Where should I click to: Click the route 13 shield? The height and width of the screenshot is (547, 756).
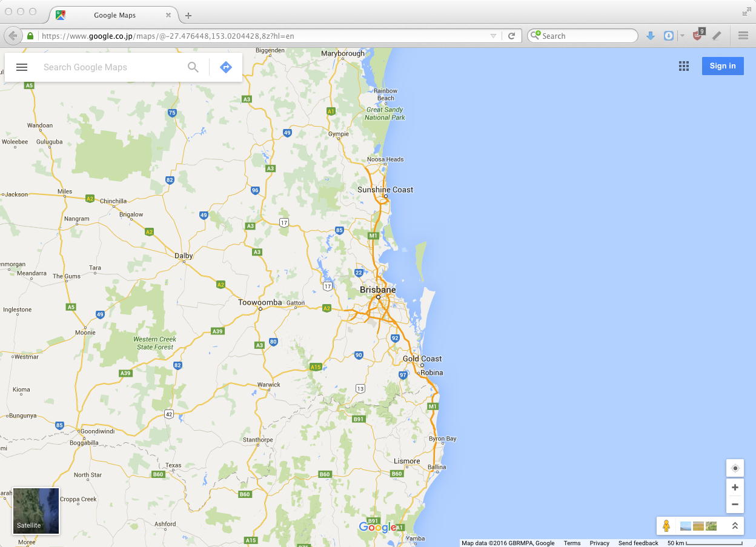coord(360,388)
